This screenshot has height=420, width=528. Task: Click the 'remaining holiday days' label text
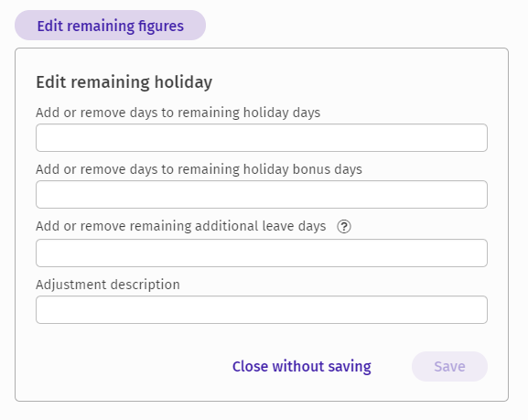(178, 113)
